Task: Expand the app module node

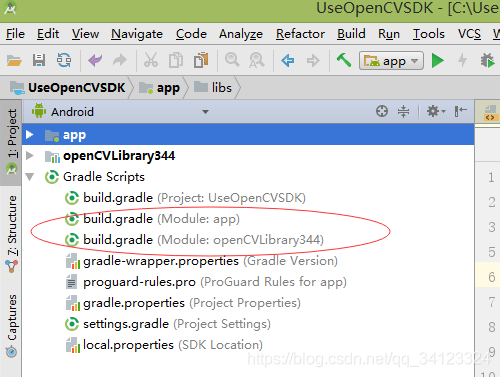Action: (x=30, y=134)
